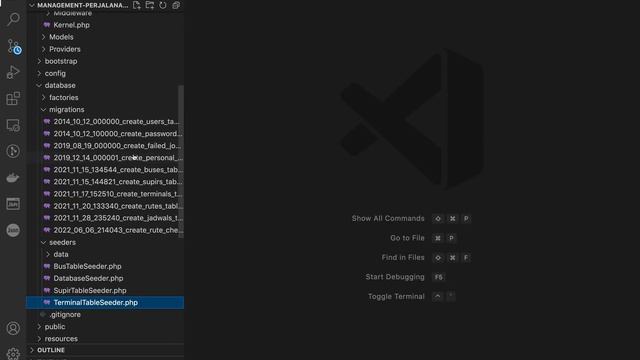The width and height of the screenshot is (640, 360).
Task: Open the Extensions view
Action: pos(13,98)
